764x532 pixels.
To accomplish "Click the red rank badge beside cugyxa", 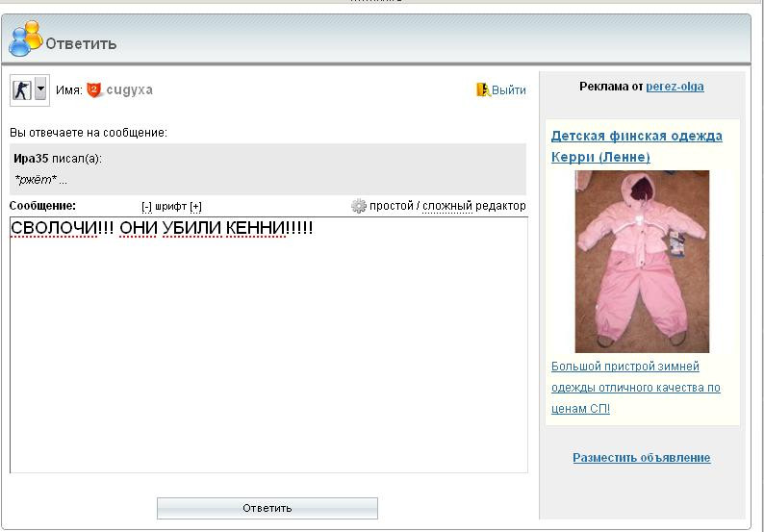I will click(94, 89).
